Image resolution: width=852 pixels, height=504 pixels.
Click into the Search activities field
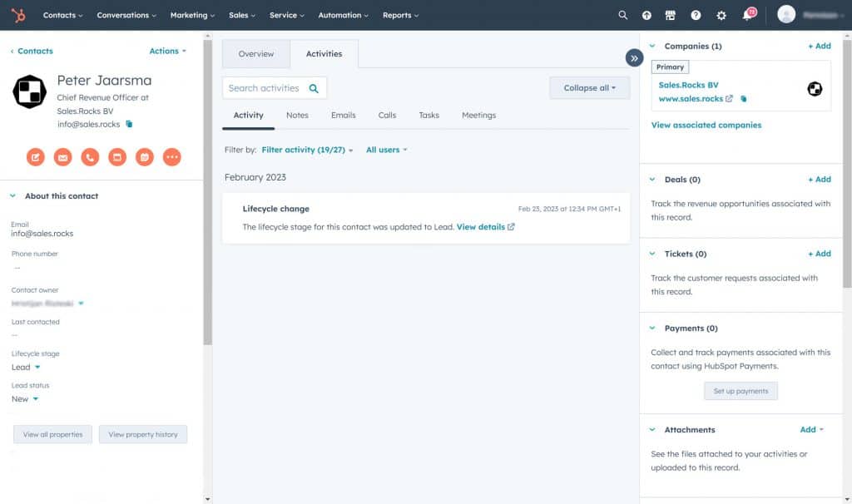tap(265, 88)
